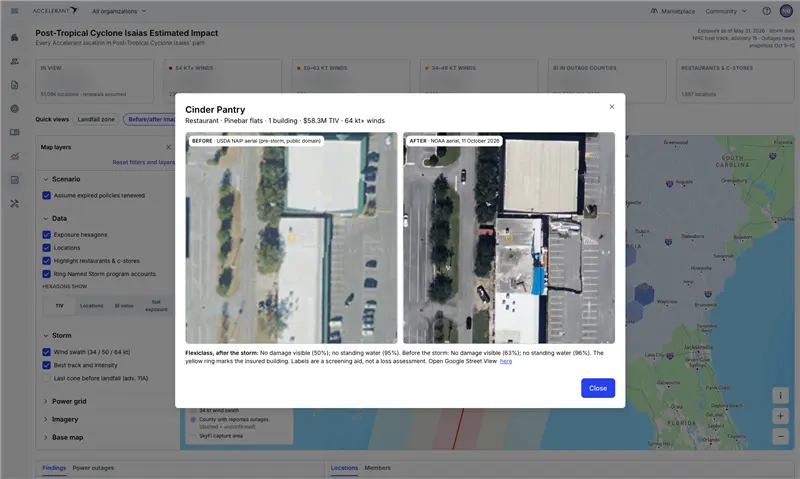
Task: Click the BEFORE aerial image thumbnail
Action: [x=291, y=238]
